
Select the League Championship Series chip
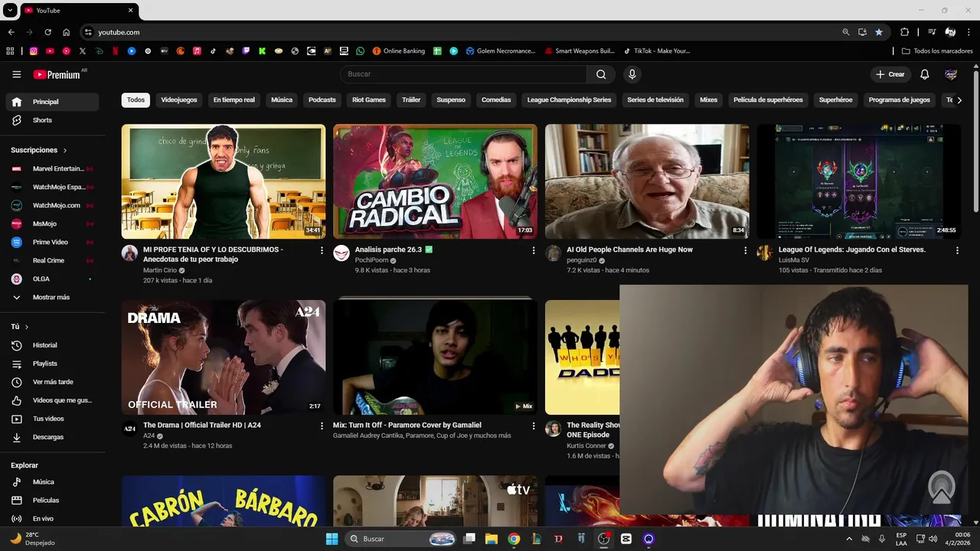[570, 100]
